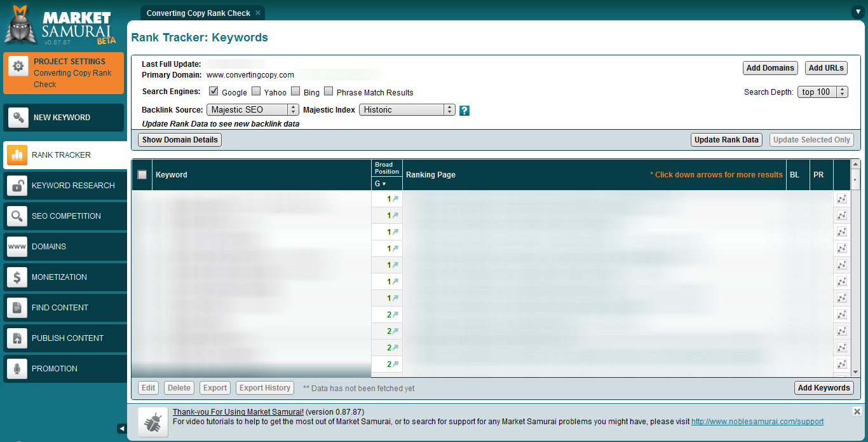Viewport: 868px width, 442px height.
Task: Click the Add Domains button
Action: (x=770, y=68)
